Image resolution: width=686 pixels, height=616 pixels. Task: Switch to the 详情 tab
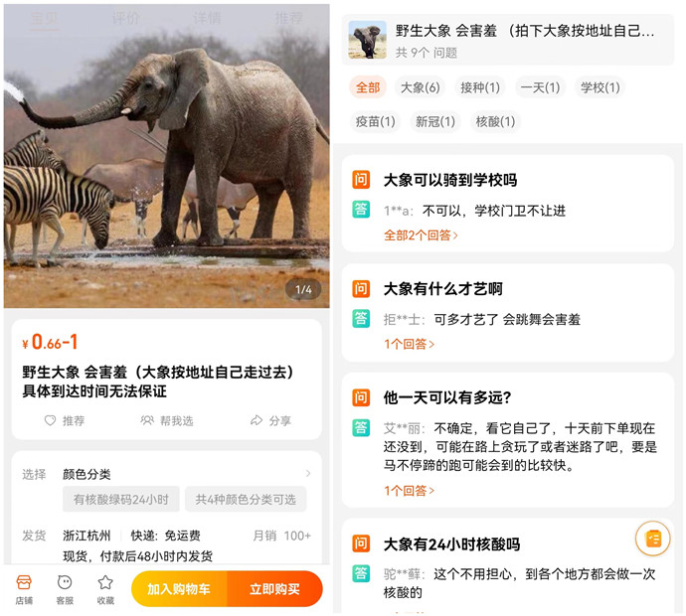click(x=207, y=18)
